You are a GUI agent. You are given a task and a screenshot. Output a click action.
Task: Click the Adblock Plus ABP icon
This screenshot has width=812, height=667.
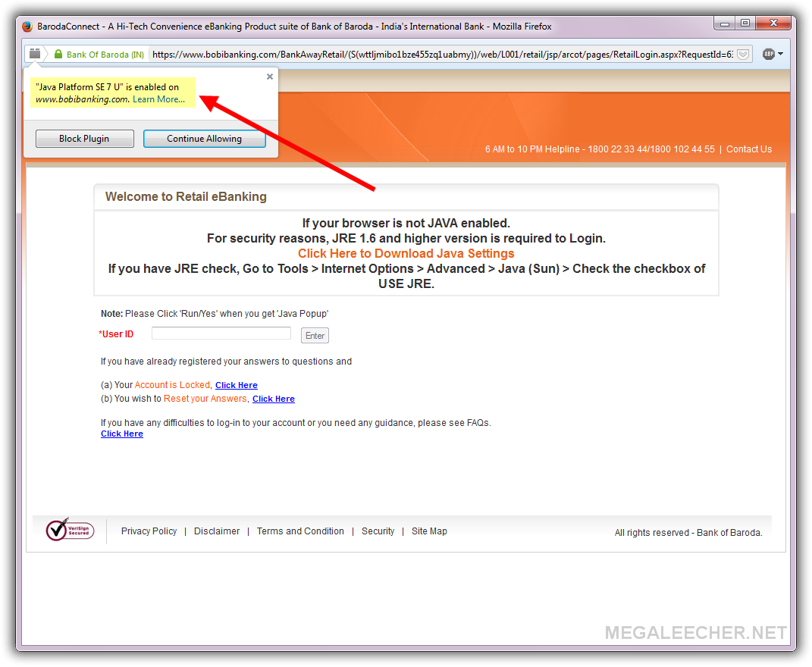pyautogui.click(x=769, y=54)
